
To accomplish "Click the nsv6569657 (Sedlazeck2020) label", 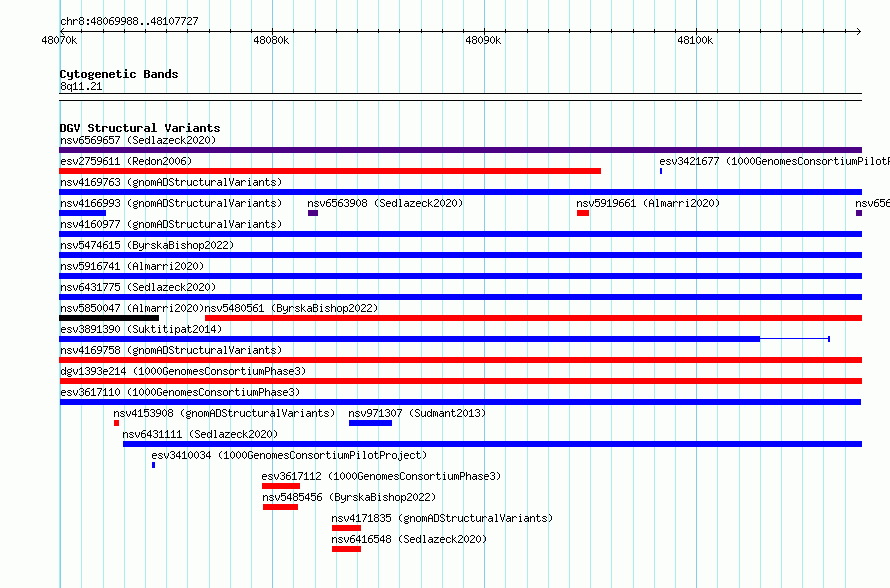I will pos(138,140).
